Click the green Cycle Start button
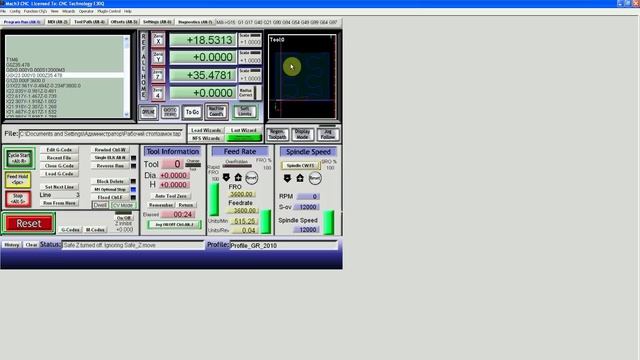 19,158
